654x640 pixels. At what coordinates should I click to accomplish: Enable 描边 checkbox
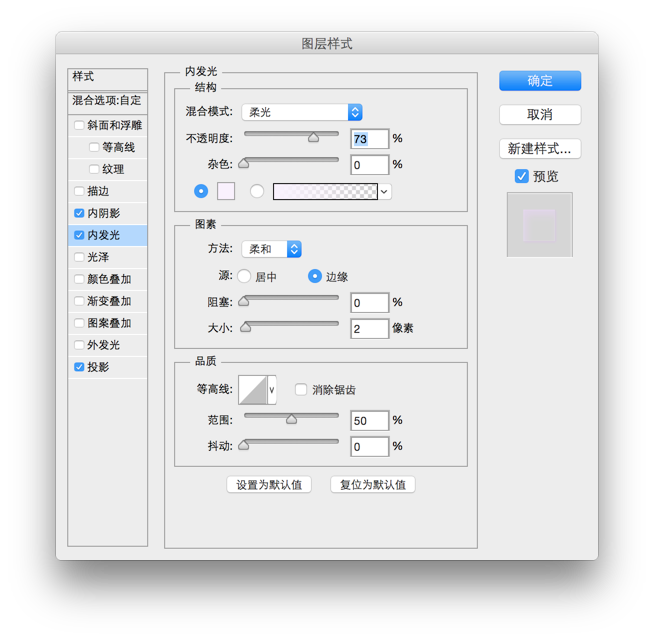[x=79, y=191]
